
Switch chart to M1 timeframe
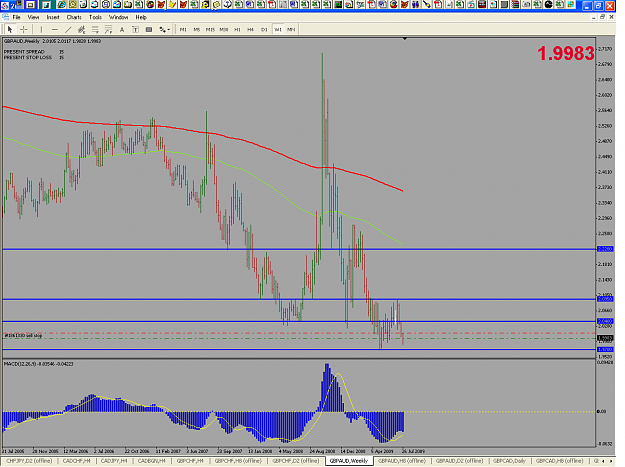(x=183, y=29)
